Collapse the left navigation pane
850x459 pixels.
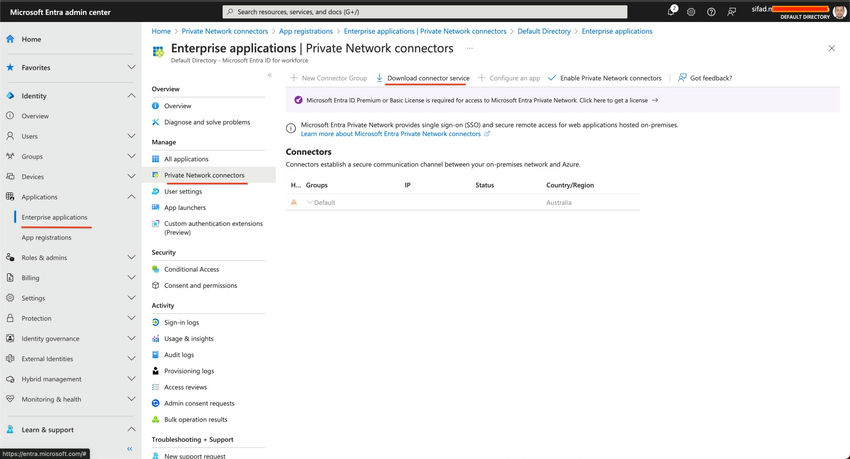click(130, 449)
